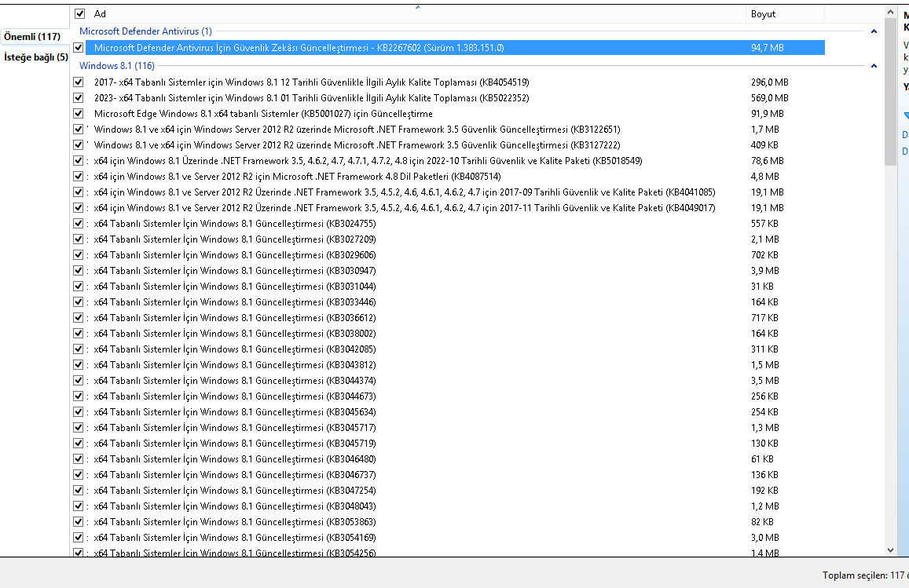Uncheck the KB3030947 update checkbox
Viewport: 909px width, 588px height.
[79, 270]
